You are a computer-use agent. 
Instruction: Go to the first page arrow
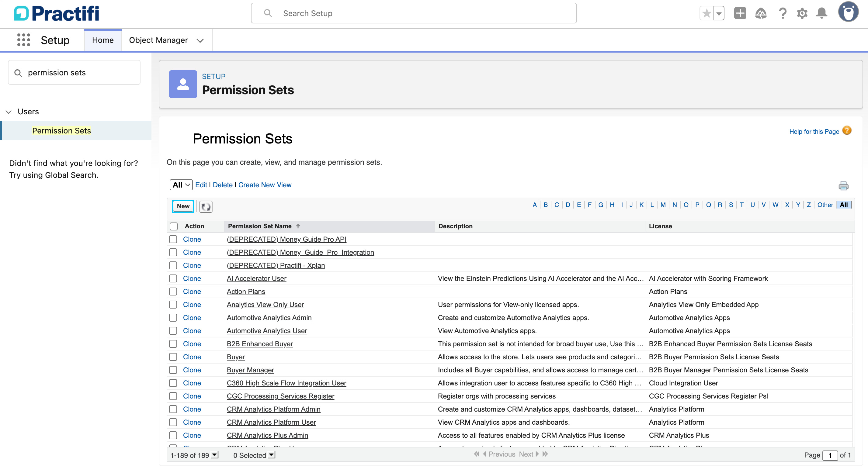click(477, 454)
